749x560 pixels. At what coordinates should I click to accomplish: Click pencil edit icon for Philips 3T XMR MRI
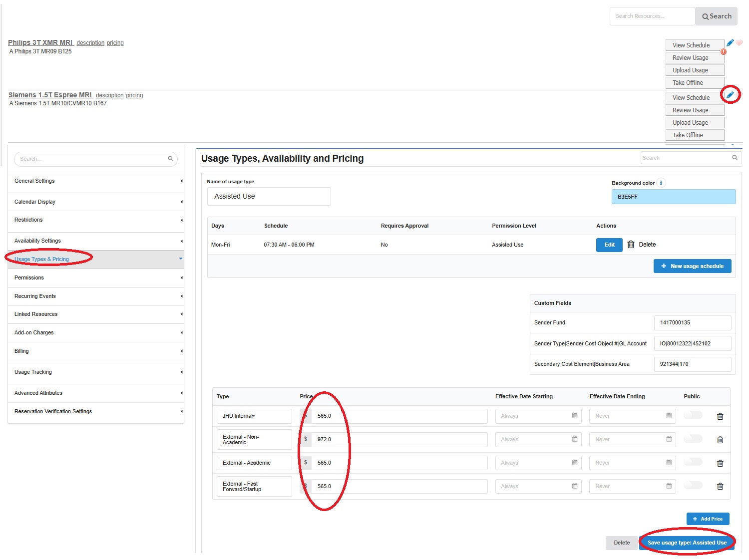tap(730, 43)
